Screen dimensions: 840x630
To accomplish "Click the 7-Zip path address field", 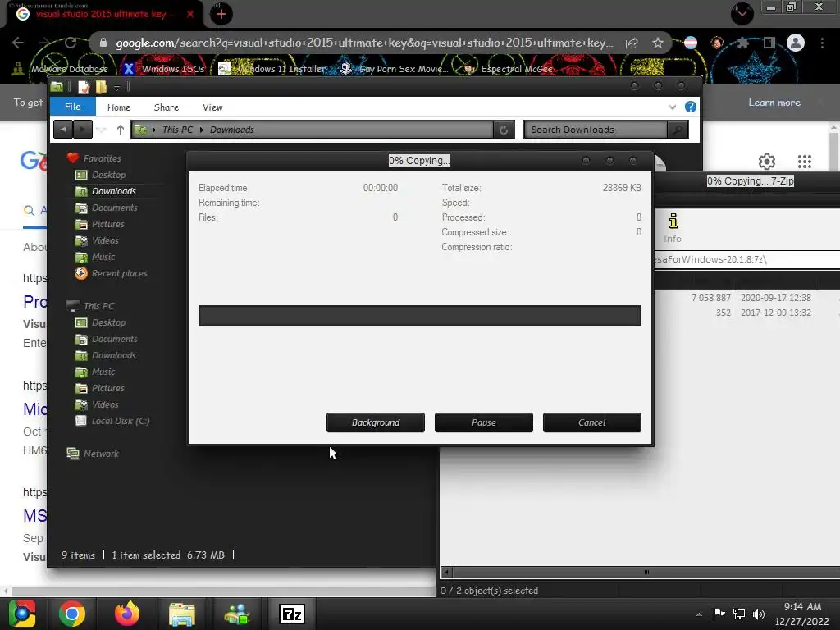I will (x=746, y=259).
